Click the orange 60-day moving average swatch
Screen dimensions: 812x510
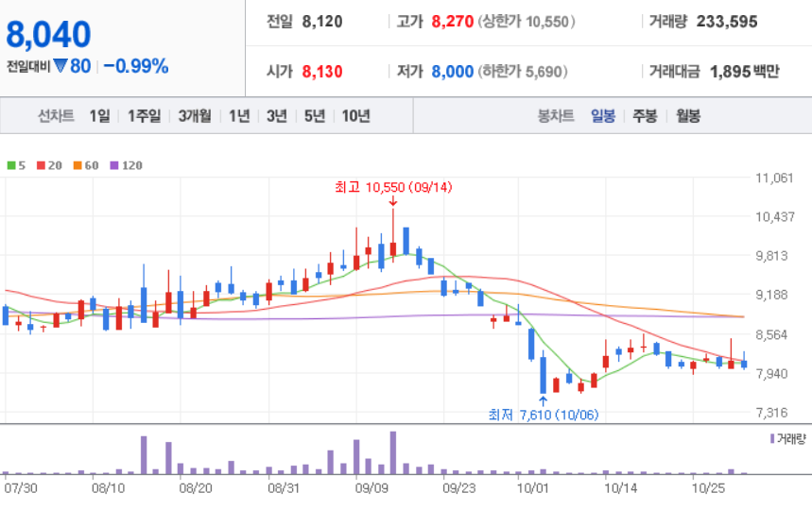click(x=78, y=165)
